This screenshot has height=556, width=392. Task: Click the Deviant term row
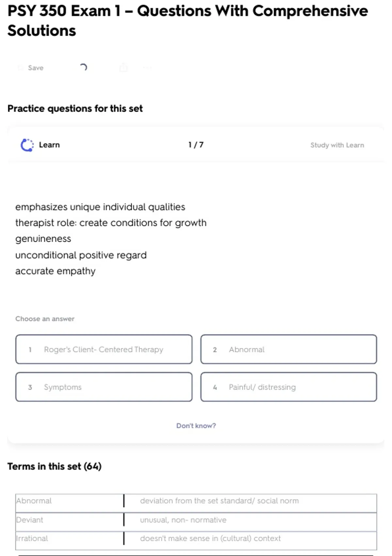pyautogui.click(x=30, y=520)
